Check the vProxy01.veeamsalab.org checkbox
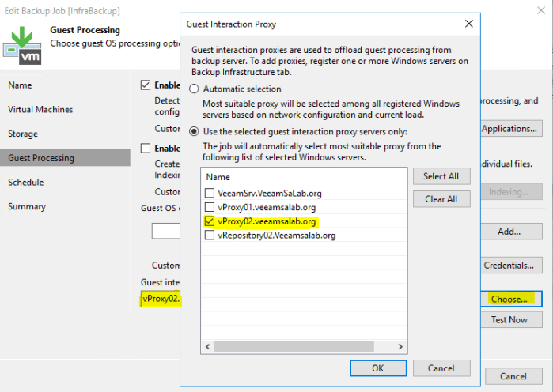This screenshot has height=392, width=553. [x=210, y=207]
